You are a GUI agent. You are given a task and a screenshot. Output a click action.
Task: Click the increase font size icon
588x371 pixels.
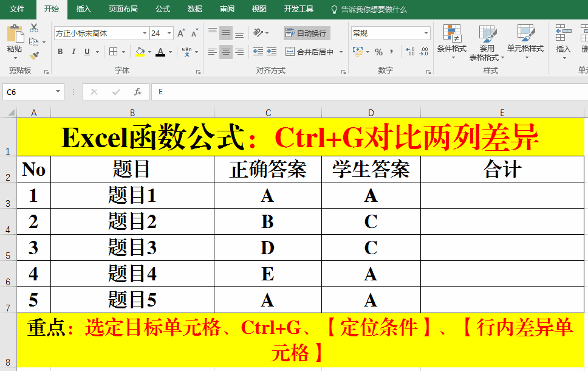coord(181,33)
